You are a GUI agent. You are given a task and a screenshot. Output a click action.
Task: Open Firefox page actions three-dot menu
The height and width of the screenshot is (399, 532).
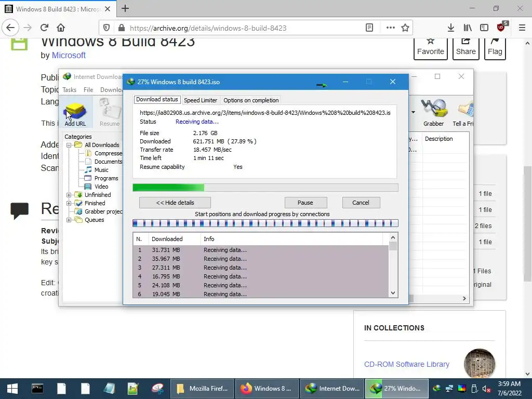click(391, 28)
